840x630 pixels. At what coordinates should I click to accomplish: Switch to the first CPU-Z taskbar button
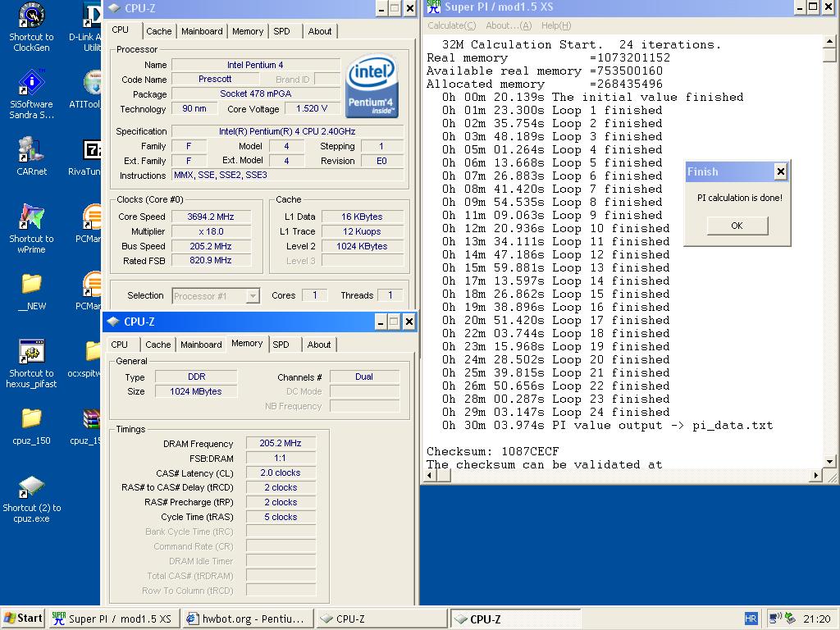tap(381, 619)
